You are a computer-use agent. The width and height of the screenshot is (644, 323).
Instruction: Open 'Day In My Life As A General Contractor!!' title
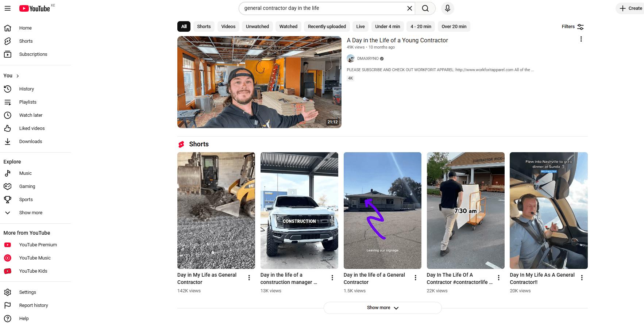coord(542,279)
